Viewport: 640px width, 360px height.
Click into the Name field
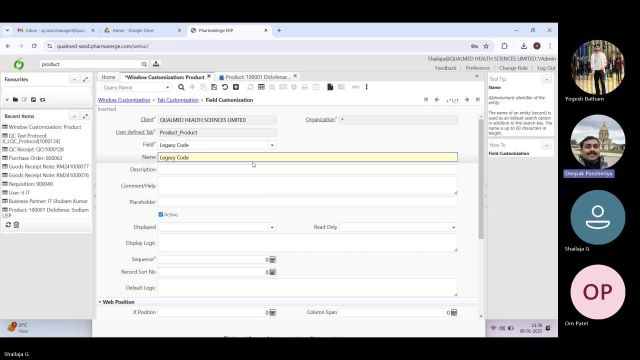(x=308, y=157)
